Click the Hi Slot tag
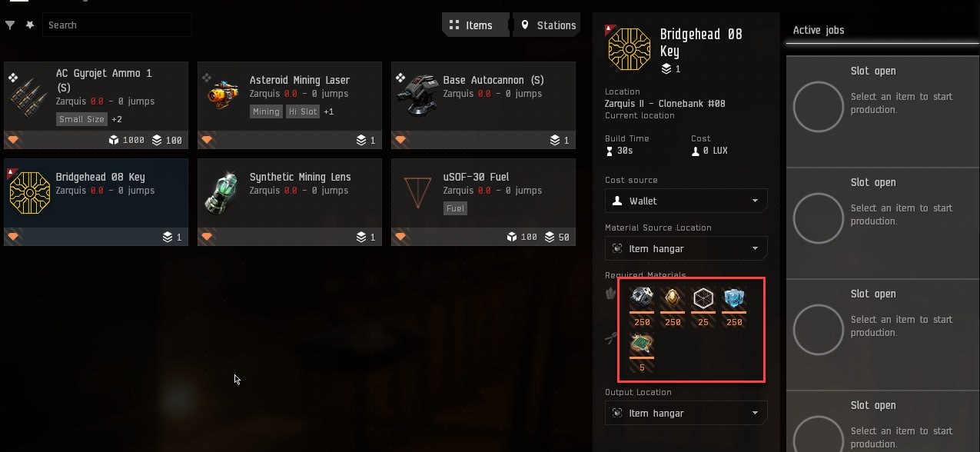 tap(303, 111)
